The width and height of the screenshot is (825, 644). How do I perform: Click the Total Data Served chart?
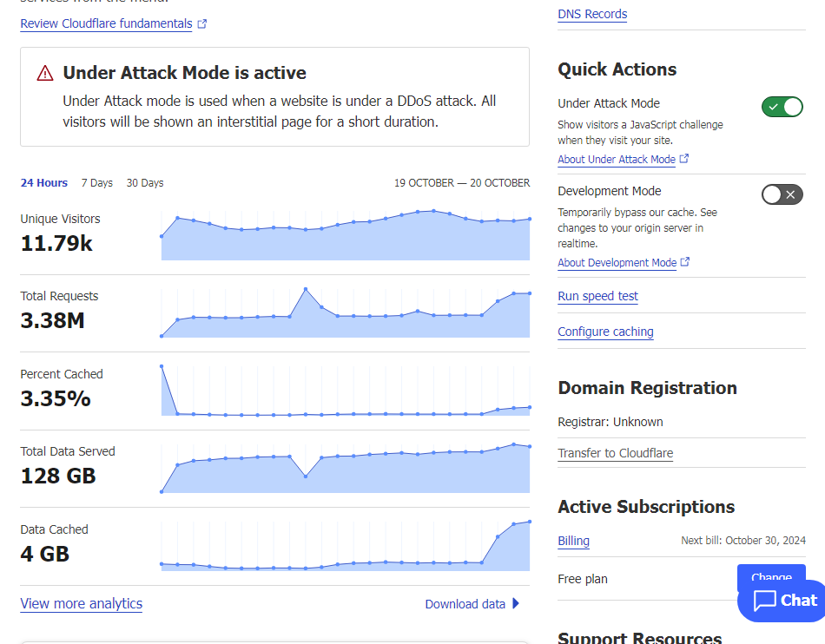(x=345, y=468)
